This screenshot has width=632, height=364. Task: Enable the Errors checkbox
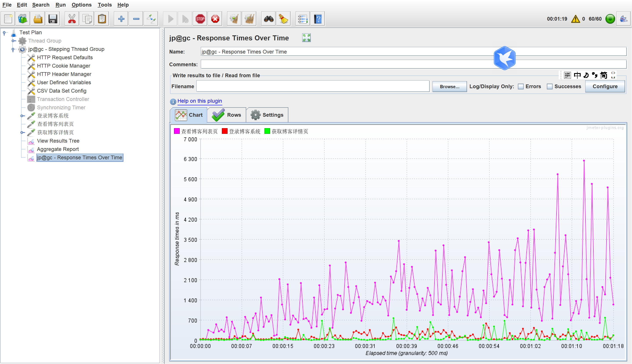(521, 86)
